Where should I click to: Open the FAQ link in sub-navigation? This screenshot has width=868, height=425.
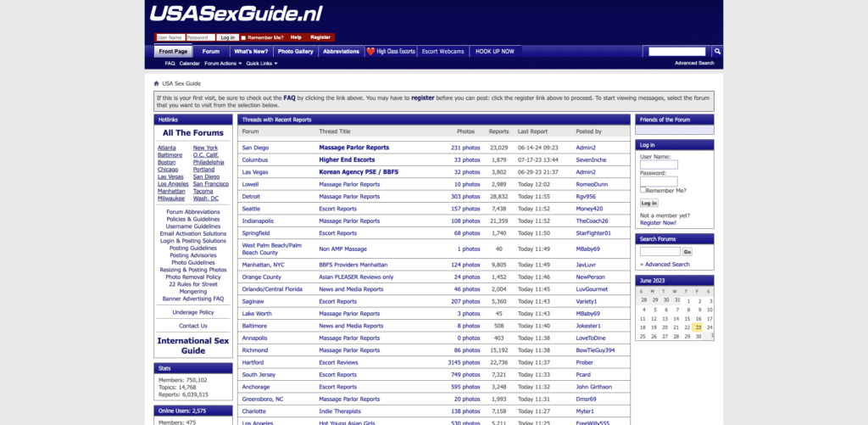click(170, 63)
